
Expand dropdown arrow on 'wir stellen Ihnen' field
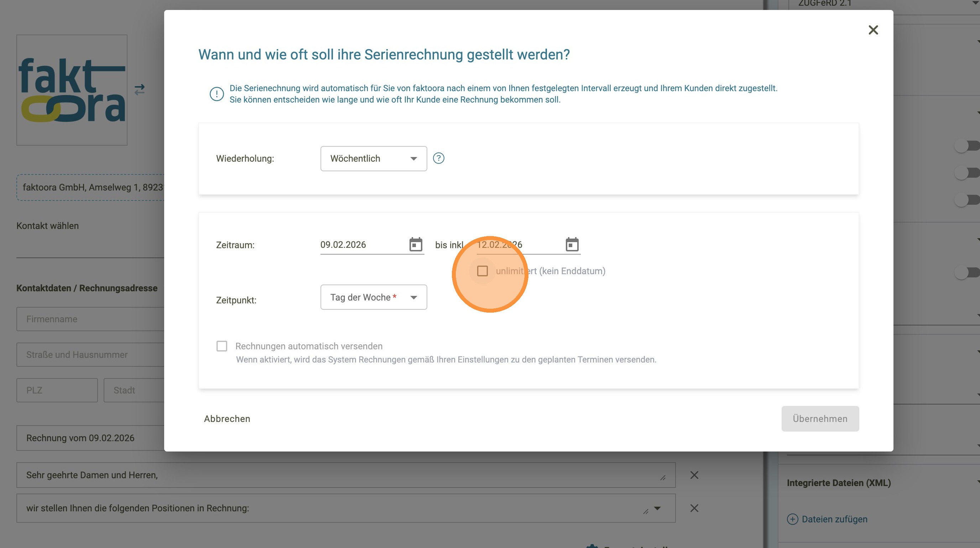657,508
